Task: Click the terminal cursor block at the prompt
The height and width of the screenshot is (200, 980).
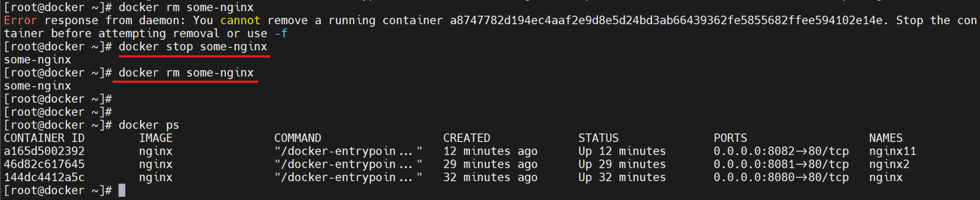Action: click(122, 191)
